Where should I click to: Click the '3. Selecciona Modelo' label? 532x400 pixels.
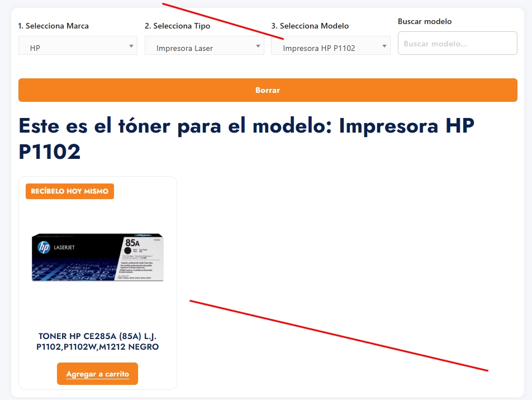(x=310, y=26)
